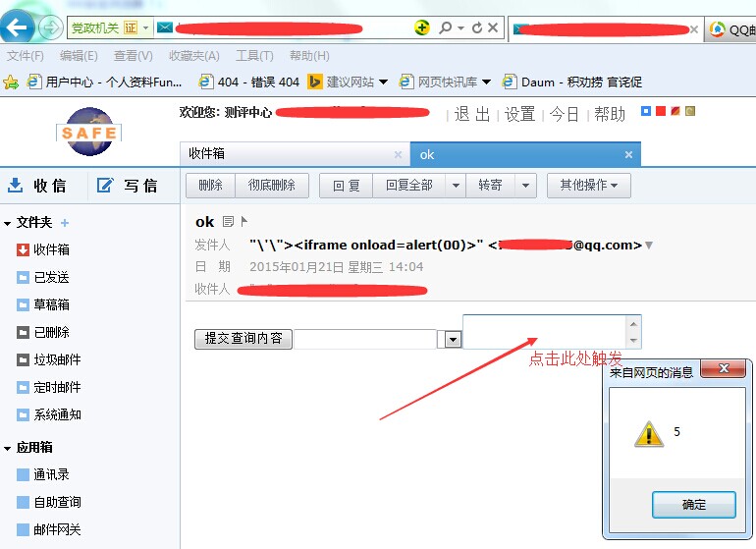Open 邮件网关 in the sidebar
The image size is (756, 549).
pos(49,529)
